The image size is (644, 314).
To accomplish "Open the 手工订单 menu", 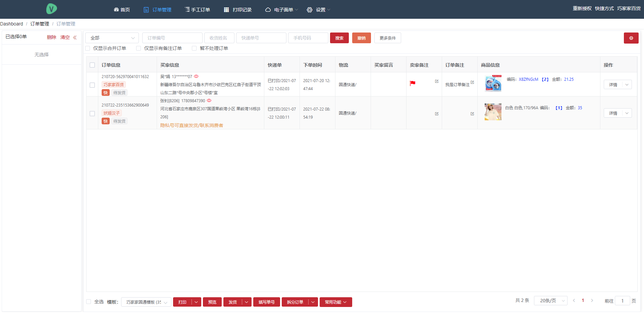I will [x=197, y=10].
